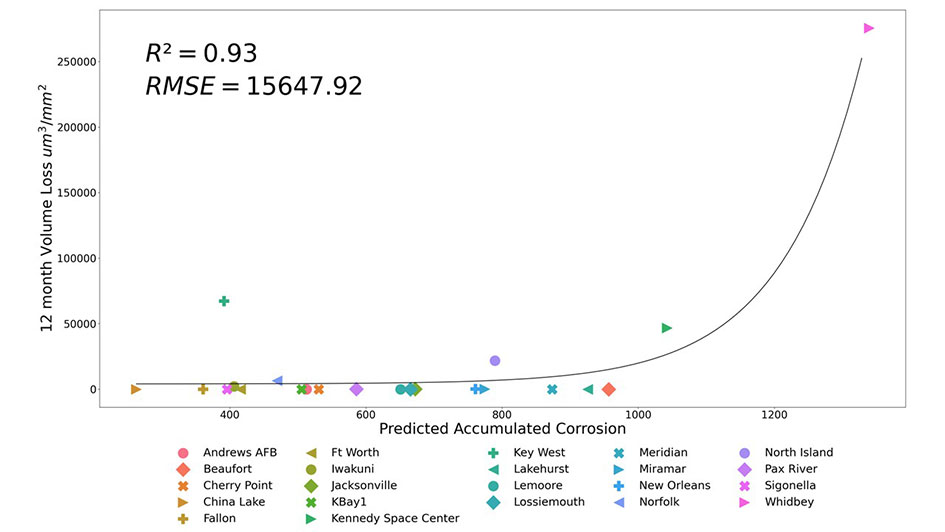Viewport: 945px width, 532px height.
Task: Click the North Island legend circle icon
Action: (744, 453)
